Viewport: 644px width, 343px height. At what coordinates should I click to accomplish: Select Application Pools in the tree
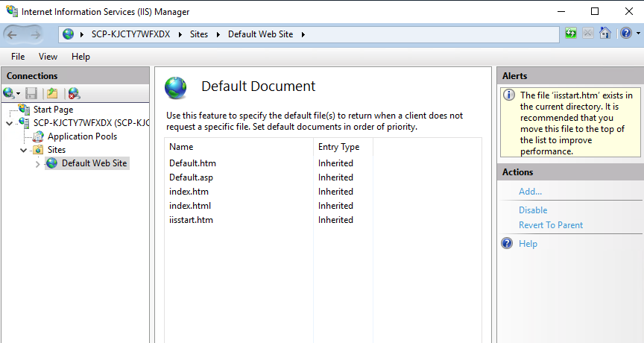(82, 136)
